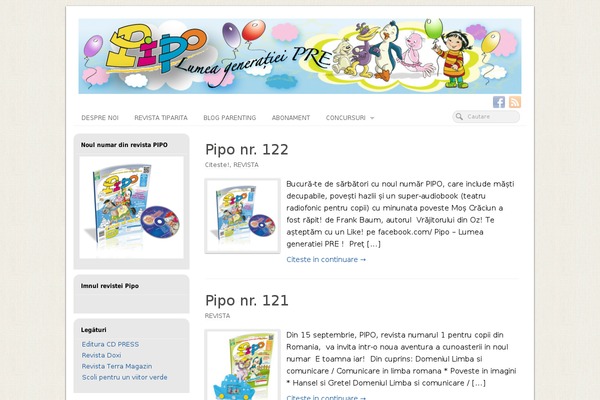600x400 pixels.
Task: Open the Facebook page icon
Action: pos(499,102)
